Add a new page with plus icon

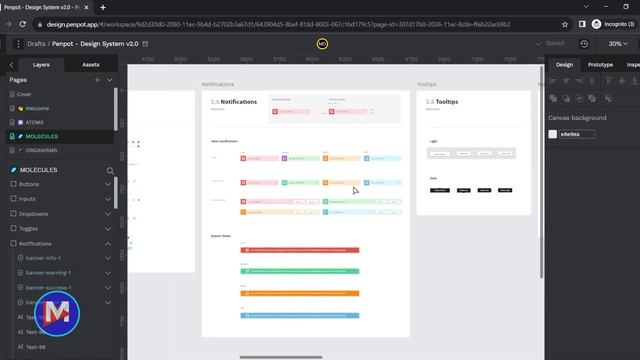(97, 80)
